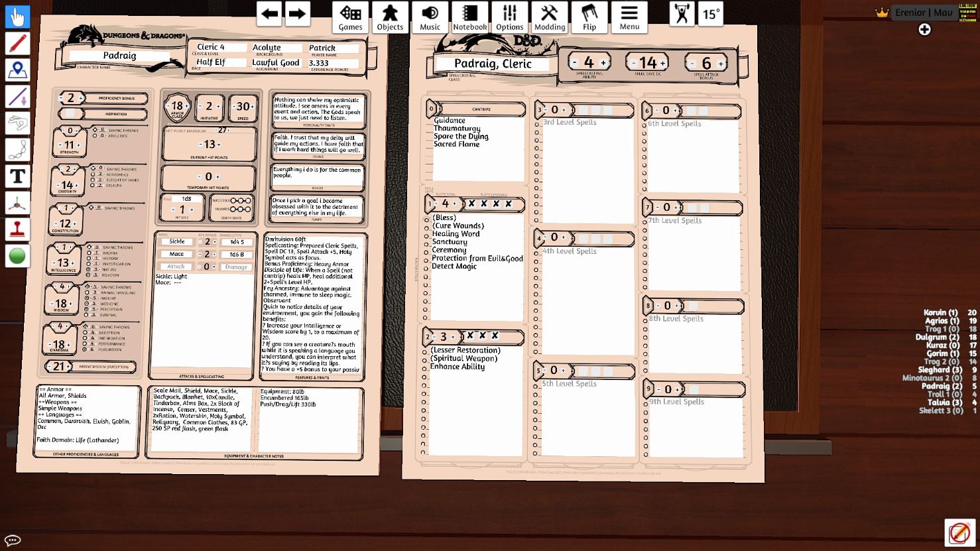Image resolution: width=980 pixels, height=551 pixels.
Task: Click the forward arrow button
Action: pos(298,14)
